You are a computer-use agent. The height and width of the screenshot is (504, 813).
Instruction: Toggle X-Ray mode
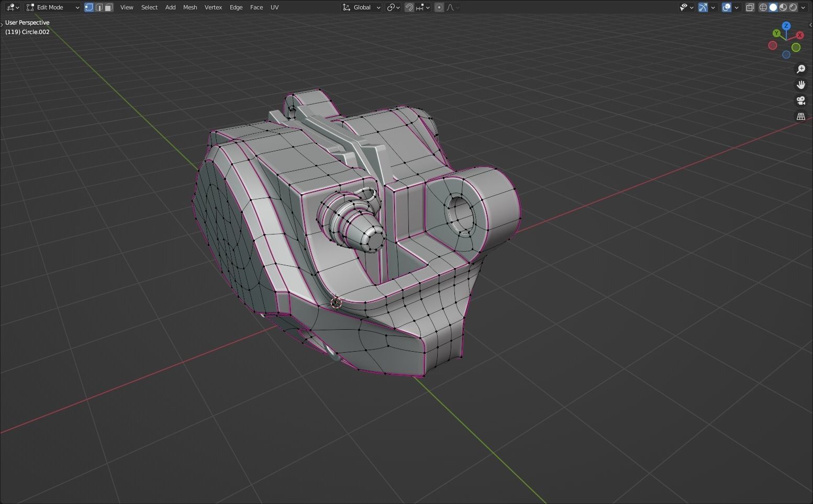coord(750,7)
